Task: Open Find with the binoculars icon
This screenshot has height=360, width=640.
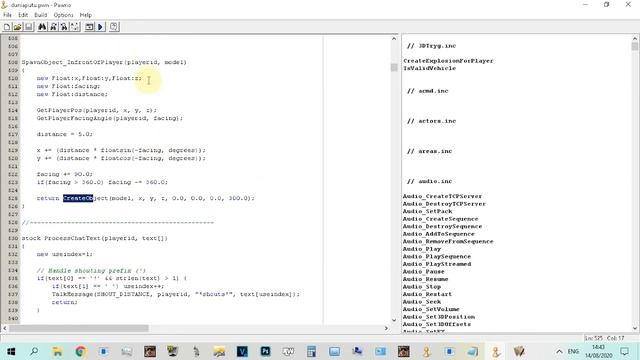Action: 42,27
